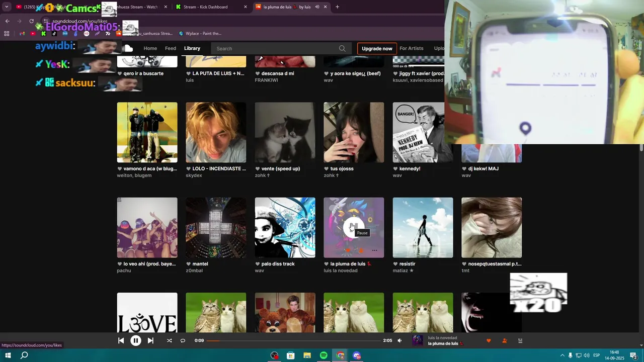644x362 pixels.
Task: Open the system volume tray icon
Action: coord(587,355)
